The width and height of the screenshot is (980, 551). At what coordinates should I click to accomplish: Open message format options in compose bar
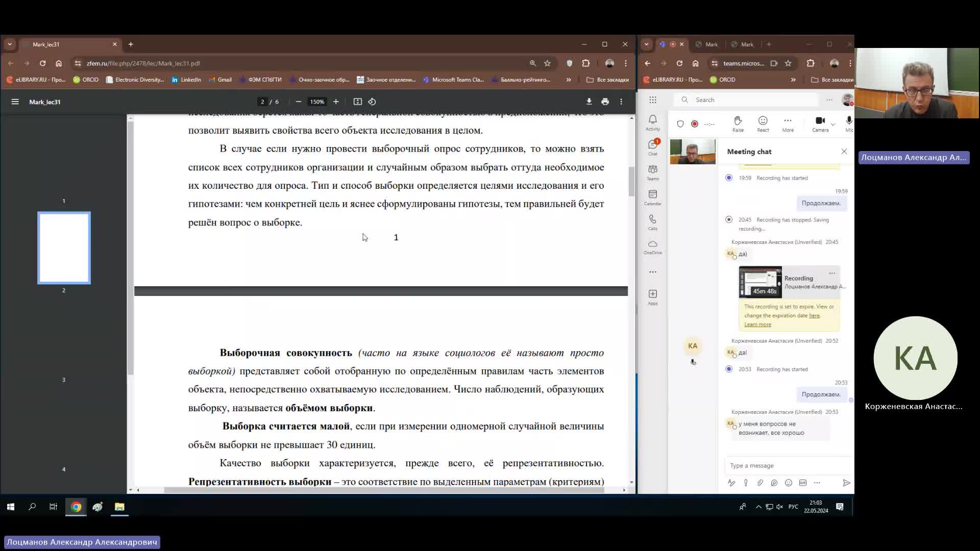(x=731, y=483)
